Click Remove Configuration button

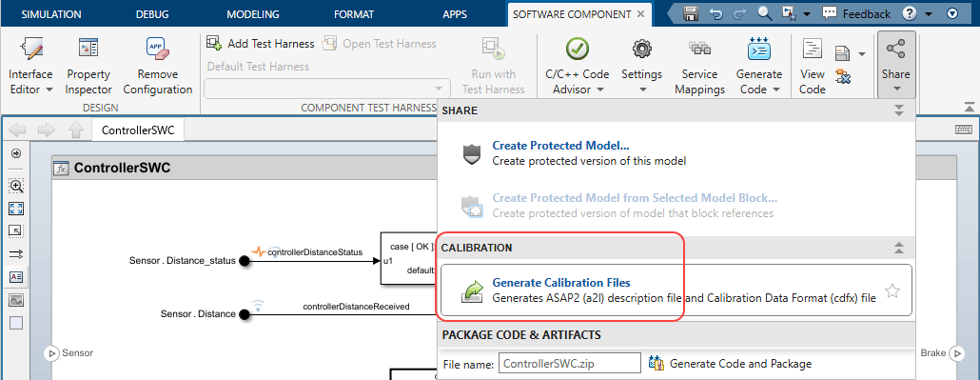pyautogui.click(x=158, y=65)
